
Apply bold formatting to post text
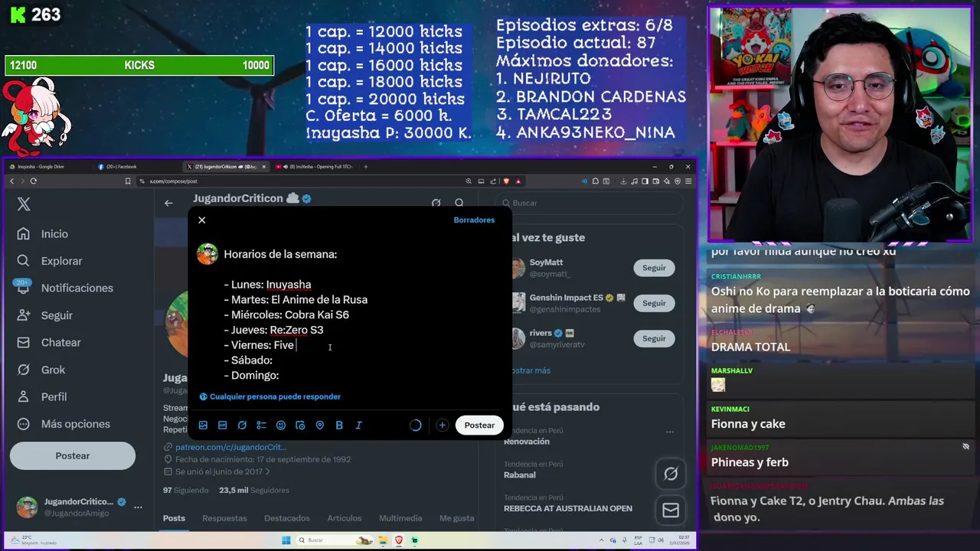[x=339, y=425]
